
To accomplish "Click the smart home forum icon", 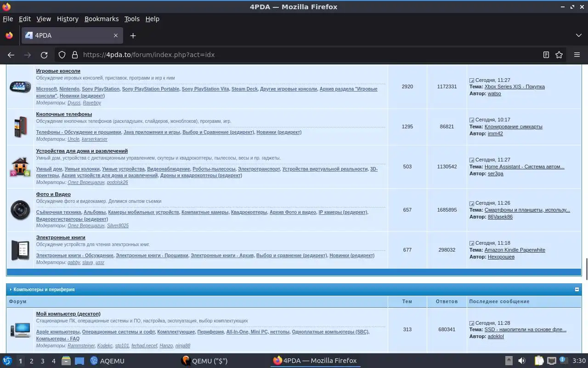I will [x=21, y=167].
